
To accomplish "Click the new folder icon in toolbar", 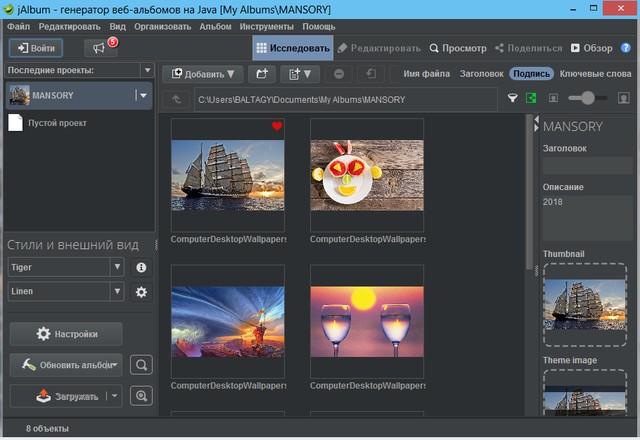I will [x=264, y=74].
